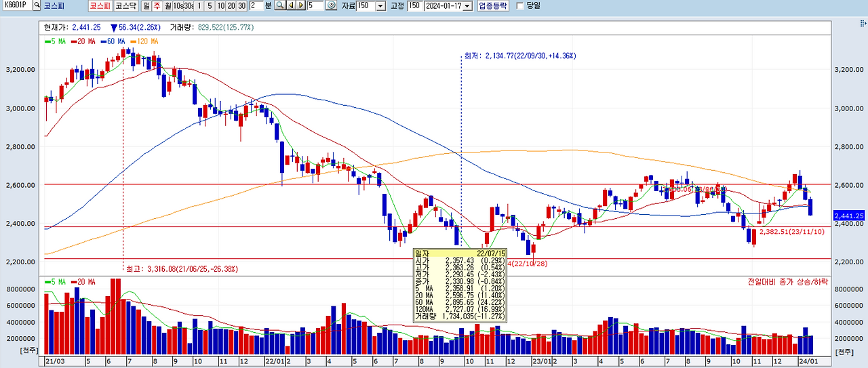Click the volume panel 20 MA legend
The height and width of the screenshot is (368, 868).
83,281
